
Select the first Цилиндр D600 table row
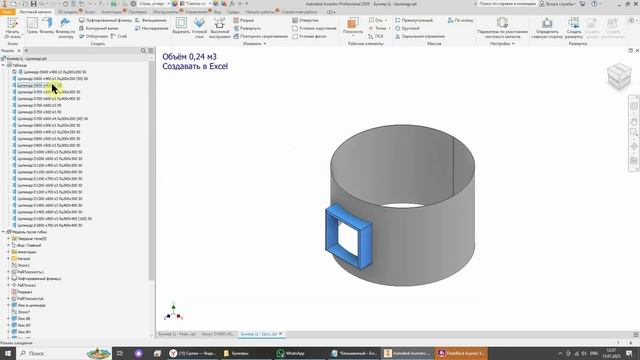[x=54, y=72]
